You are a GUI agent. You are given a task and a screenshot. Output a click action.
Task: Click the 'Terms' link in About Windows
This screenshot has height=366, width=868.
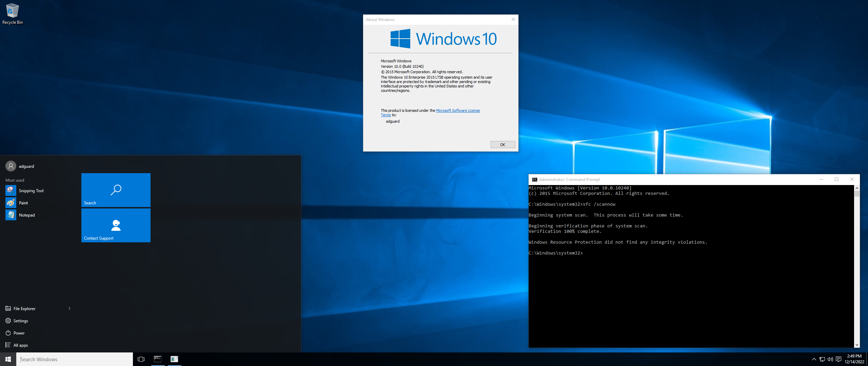386,115
